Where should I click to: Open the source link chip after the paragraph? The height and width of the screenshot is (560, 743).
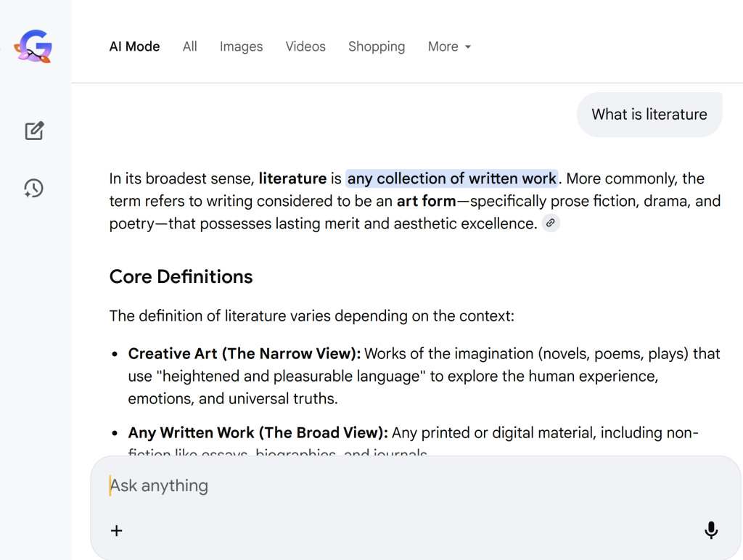551,223
